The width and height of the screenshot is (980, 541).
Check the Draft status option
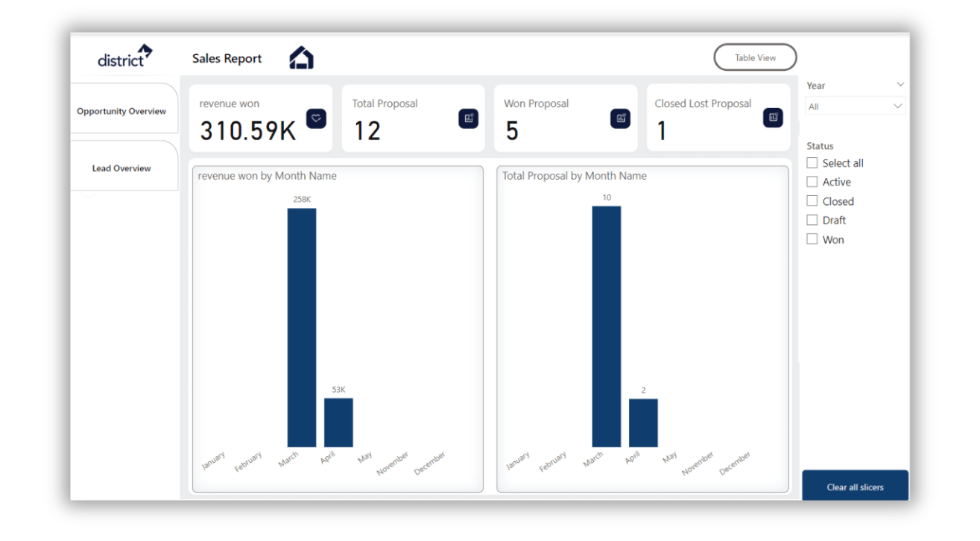pyautogui.click(x=812, y=219)
